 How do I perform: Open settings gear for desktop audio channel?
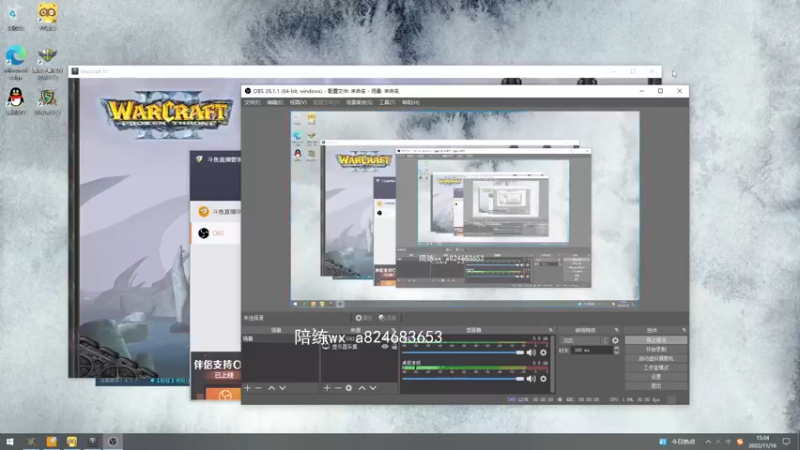pyautogui.click(x=543, y=379)
